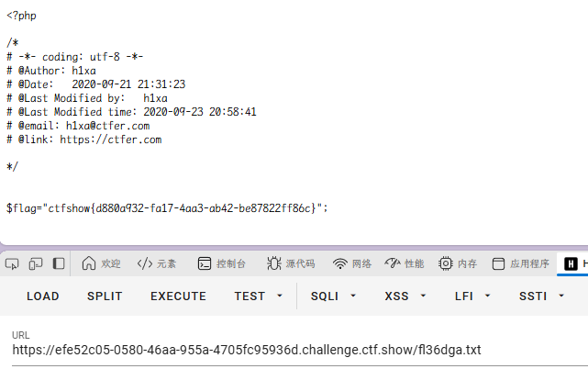Screen dimensions: 588x369
Task: Click the EXECUTE button
Action: (x=179, y=296)
